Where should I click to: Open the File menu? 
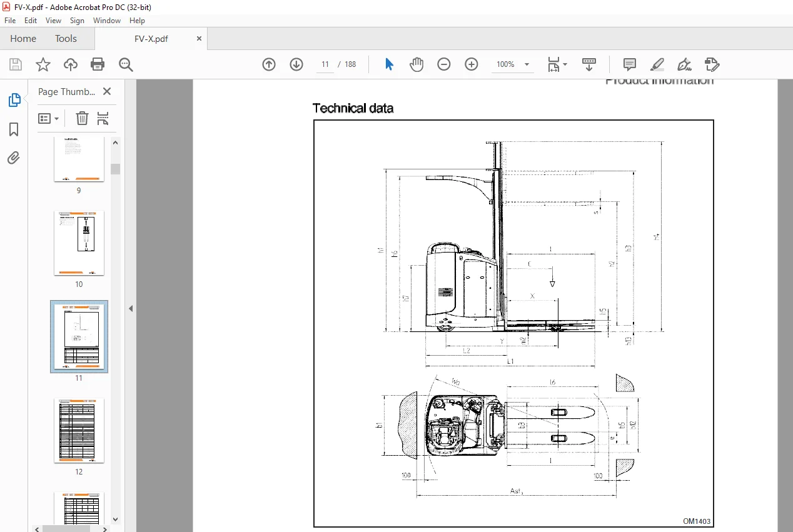click(10, 21)
